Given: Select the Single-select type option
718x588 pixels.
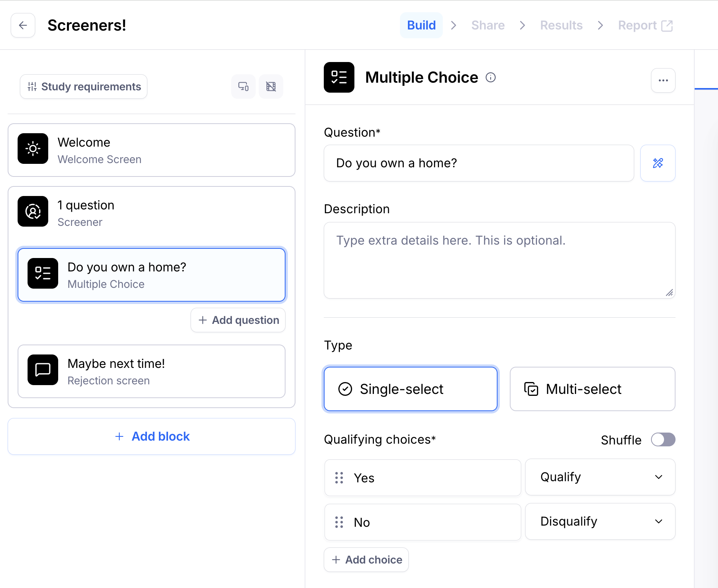Looking at the screenshot, I should click(x=410, y=389).
